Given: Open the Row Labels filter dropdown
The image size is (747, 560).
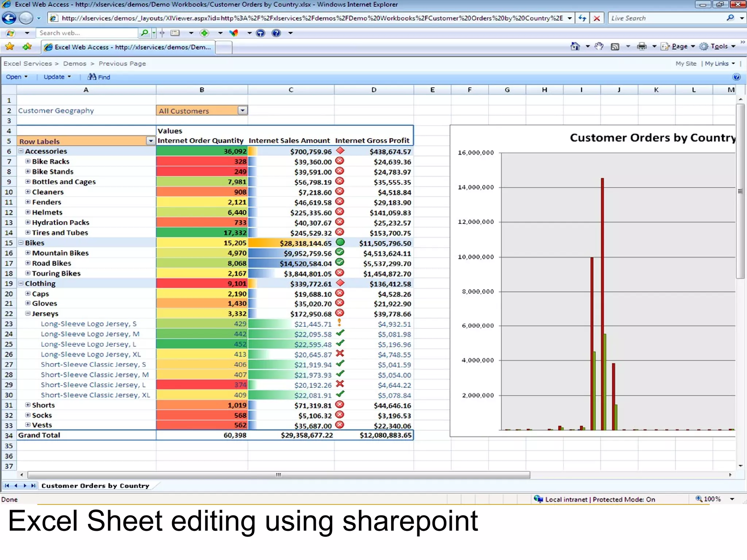Looking at the screenshot, I should tap(151, 141).
